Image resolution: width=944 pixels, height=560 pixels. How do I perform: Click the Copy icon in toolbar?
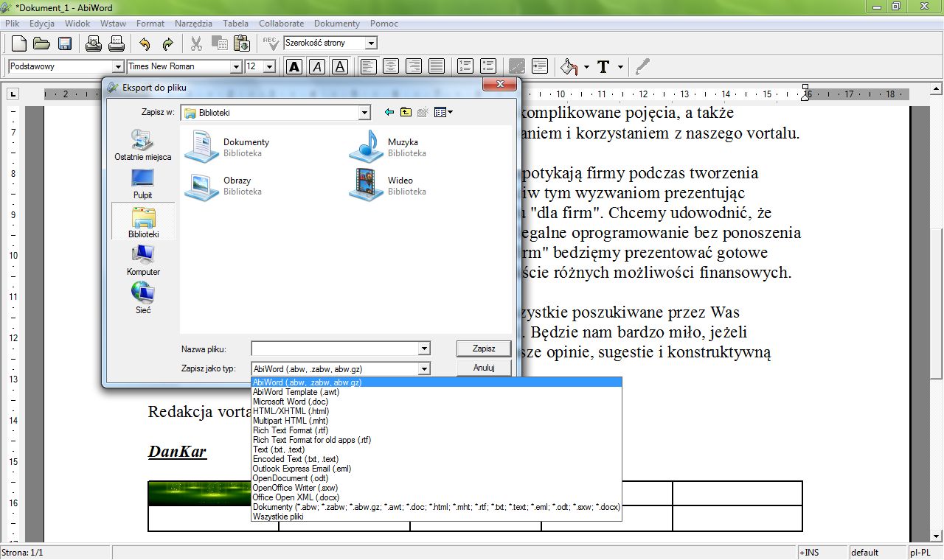(219, 43)
